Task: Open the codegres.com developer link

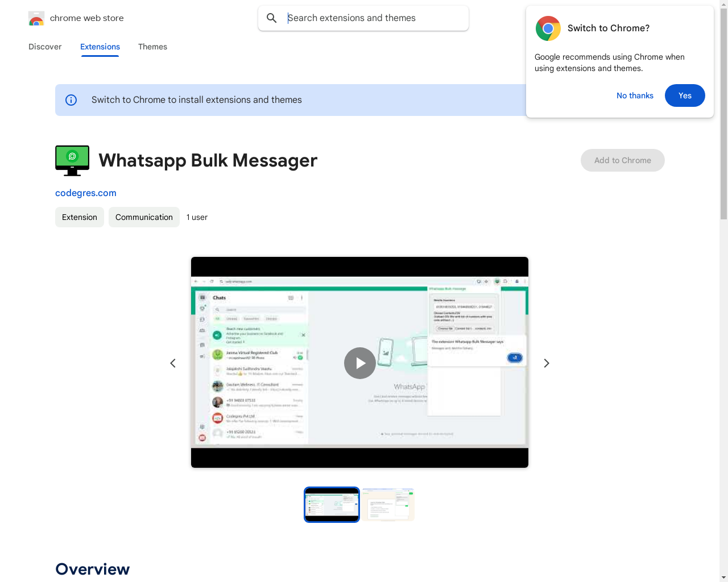Action: pos(86,193)
